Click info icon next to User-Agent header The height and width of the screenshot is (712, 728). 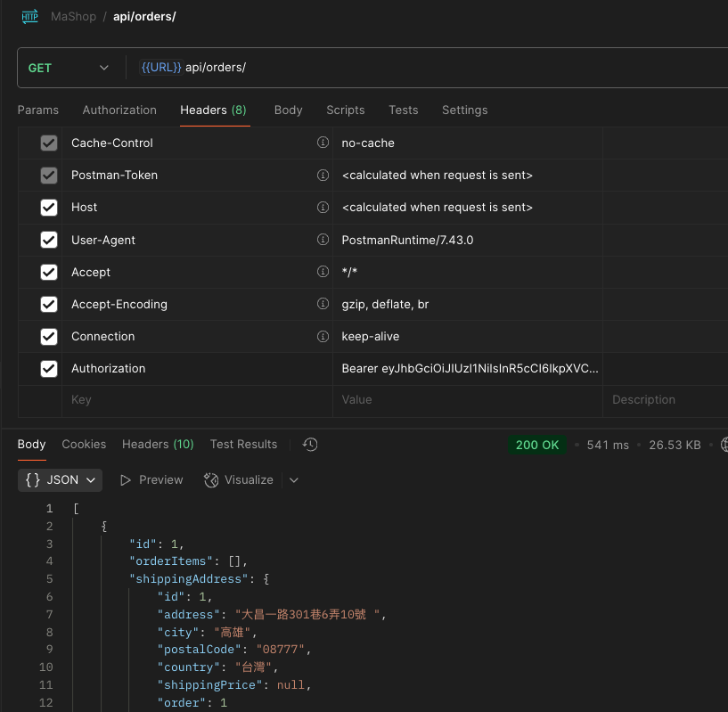[323, 240]
